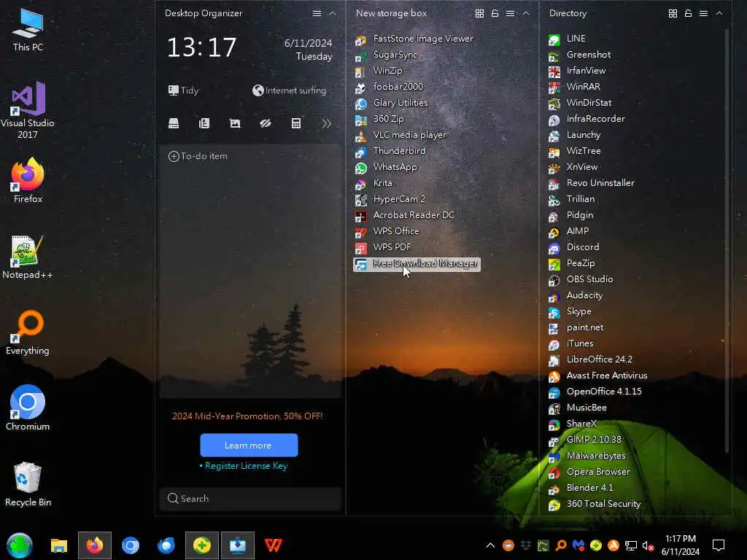747x560 pixels.
Task: Switch the grid view of New storage box
Action: (x=479, y=13)
